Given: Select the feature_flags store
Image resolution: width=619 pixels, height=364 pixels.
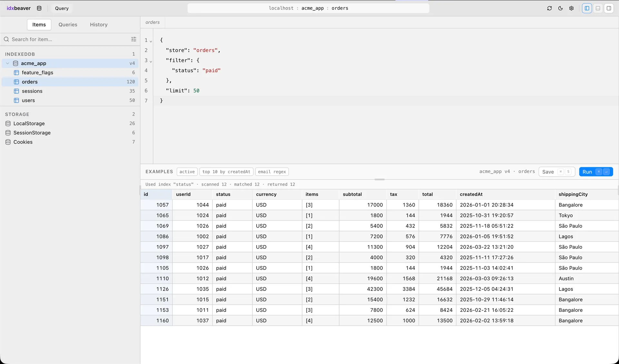Looking at the screenshot, I should pos(70,73).
